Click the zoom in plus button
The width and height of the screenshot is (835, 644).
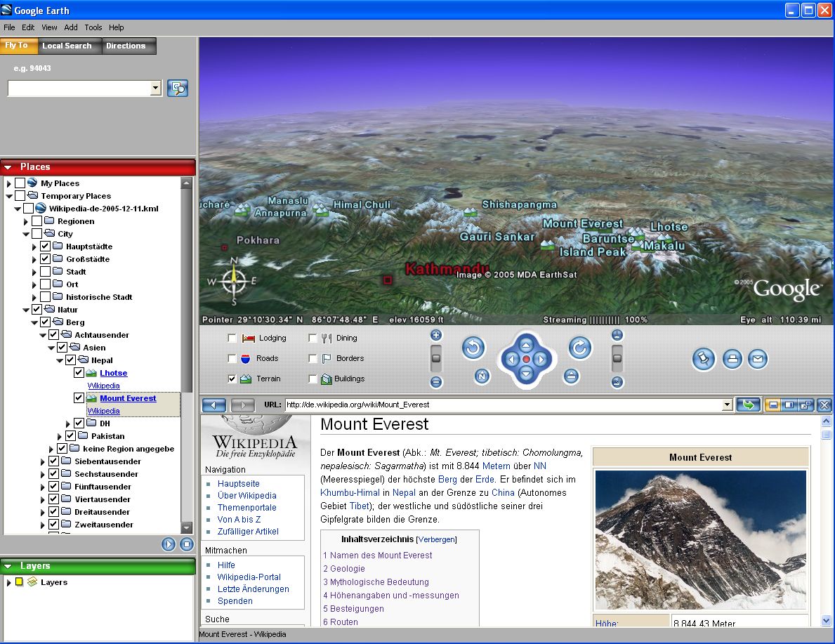(435, 335)
